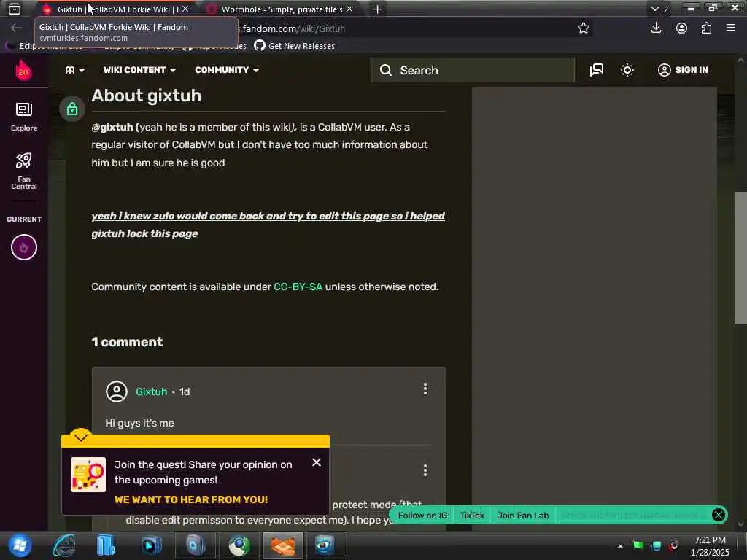
Task: Click the browser back arrow
Action: coord(16,28)
